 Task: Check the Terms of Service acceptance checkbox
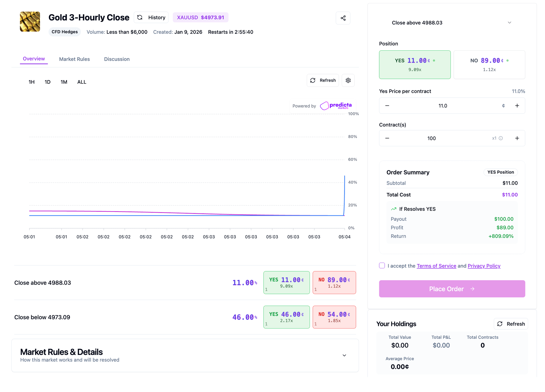382,265
